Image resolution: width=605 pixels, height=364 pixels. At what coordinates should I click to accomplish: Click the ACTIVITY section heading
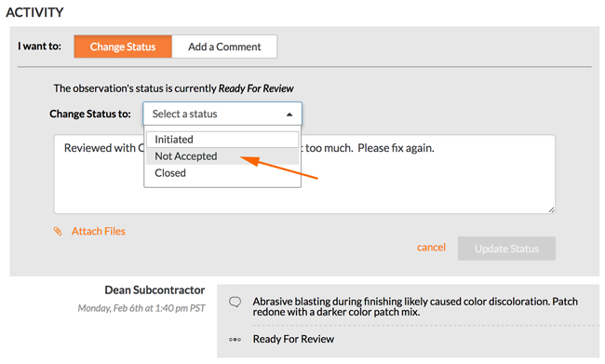[34, 12]
